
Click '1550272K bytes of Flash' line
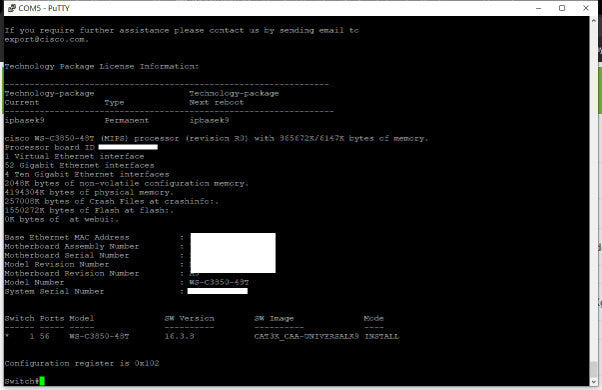coord(89,210)
